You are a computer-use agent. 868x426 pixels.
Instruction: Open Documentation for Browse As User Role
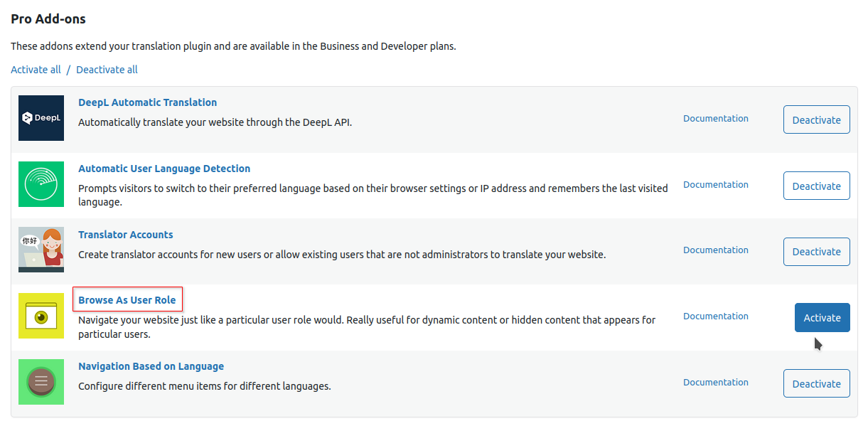(x=715, y=316)
